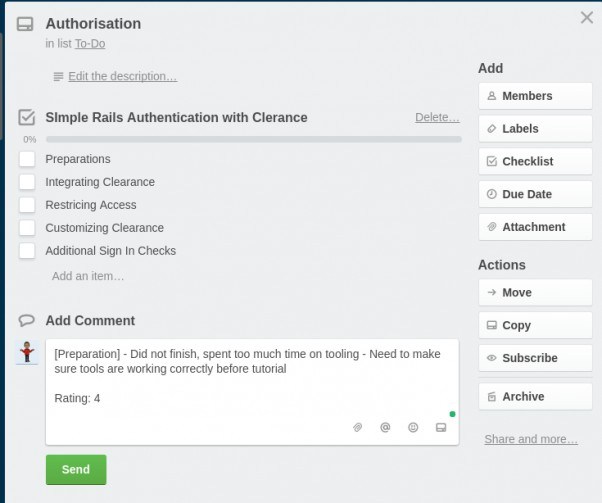
Task: Click the attachment paperclip icon in comment box
Action: click(x=357, y=427)
